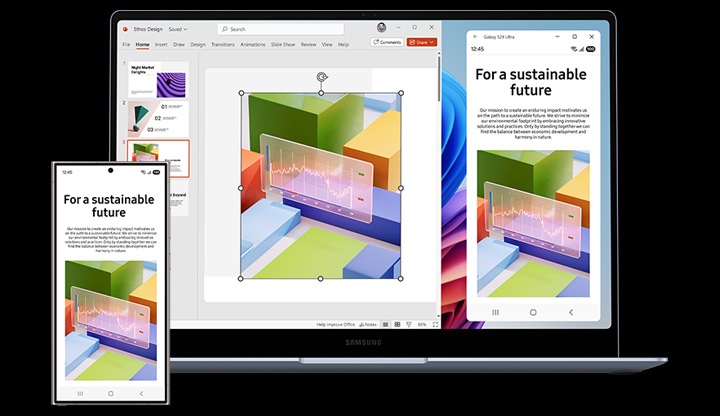This screenshot has height=416, width=720.
Task: Open the Slide Show tab
Action: coord(283,44)
